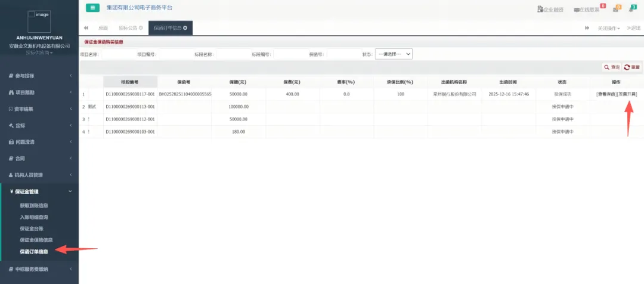Click the 集团有限公司电子商务平台 title

coord(139,7)
